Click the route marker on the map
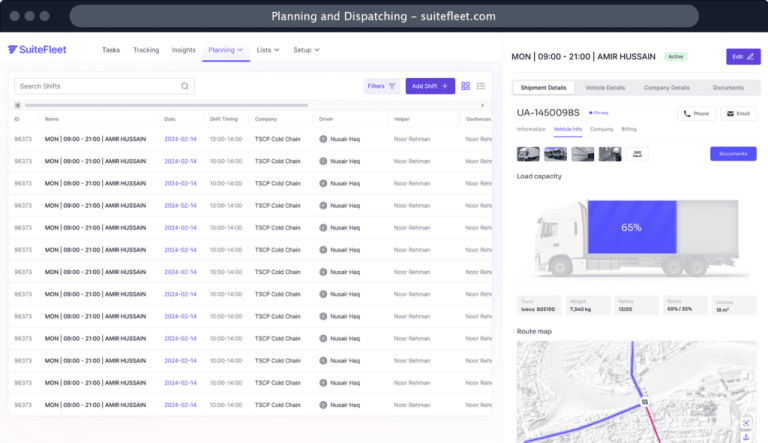This screenshot has width=768, height=443. click(645, 403)
